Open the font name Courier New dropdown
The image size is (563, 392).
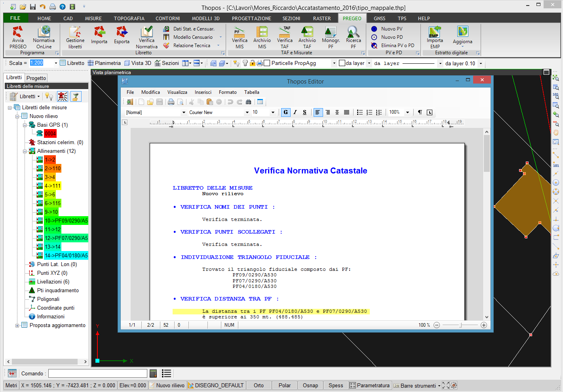(x=247, y=112)
